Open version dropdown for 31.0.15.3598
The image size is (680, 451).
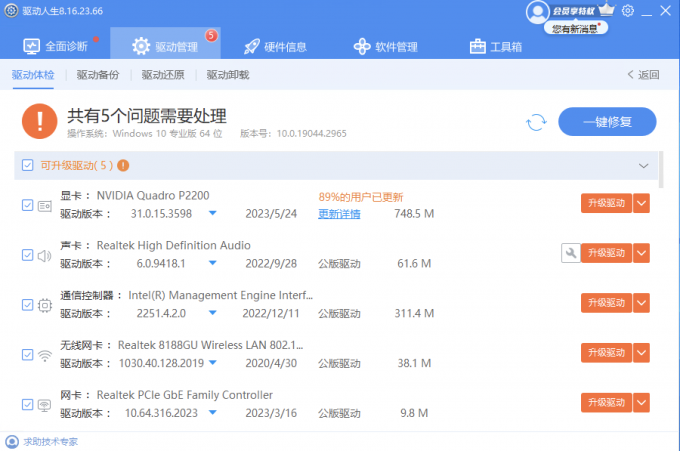212,213
